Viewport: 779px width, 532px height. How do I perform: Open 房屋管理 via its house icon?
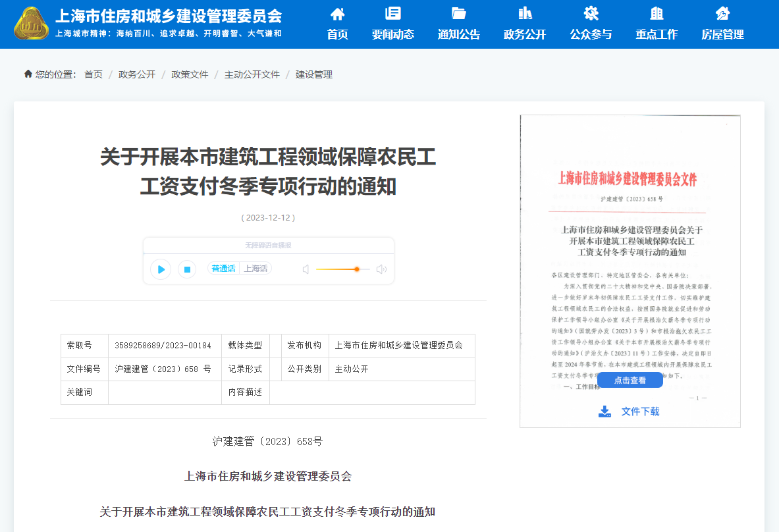pos(722,13)
